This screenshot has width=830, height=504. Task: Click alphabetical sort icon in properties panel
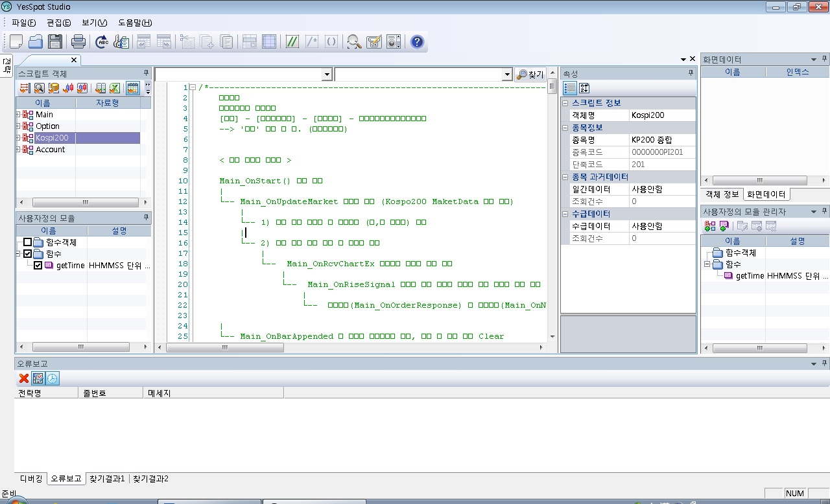(584, 88)
